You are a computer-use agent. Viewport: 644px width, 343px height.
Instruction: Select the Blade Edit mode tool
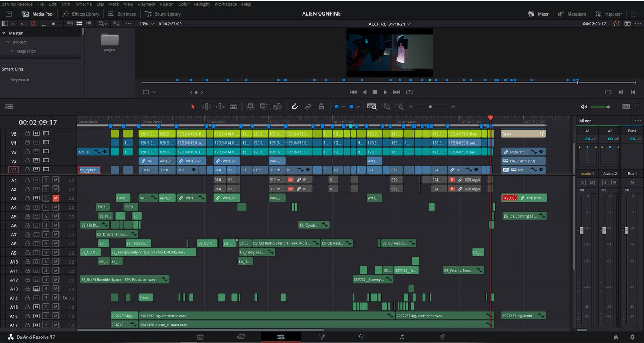[233, 107]
